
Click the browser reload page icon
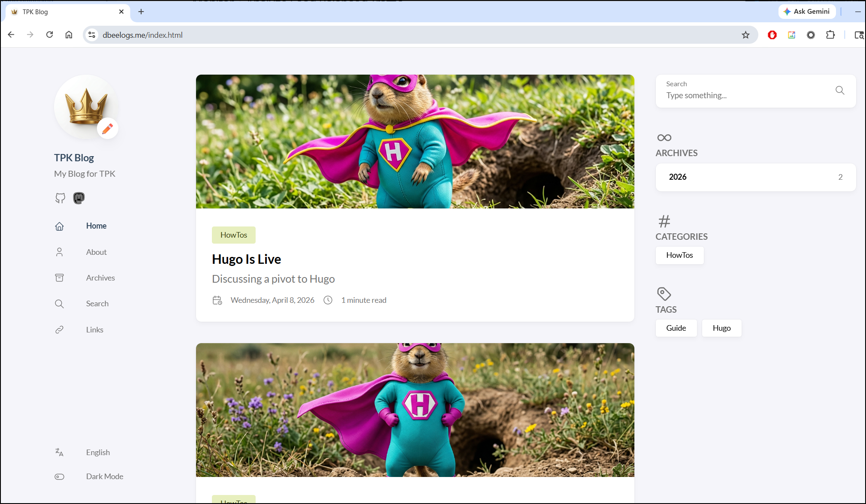click(50, 35)
